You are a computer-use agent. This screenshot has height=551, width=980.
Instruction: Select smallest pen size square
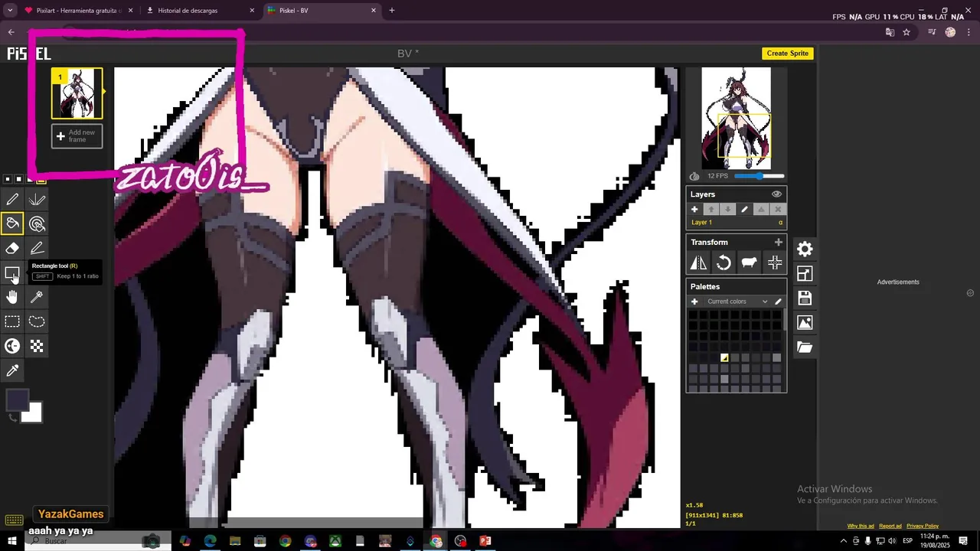pyautogui.click(x=8, y=180)
